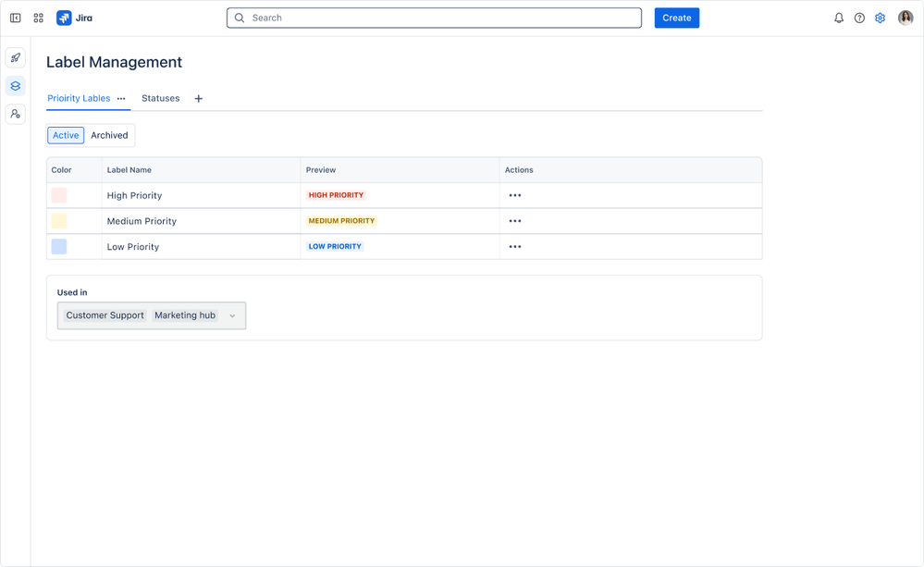Open actions menu for Medium Priority row

pyautogui.click(x=515, y=221)
